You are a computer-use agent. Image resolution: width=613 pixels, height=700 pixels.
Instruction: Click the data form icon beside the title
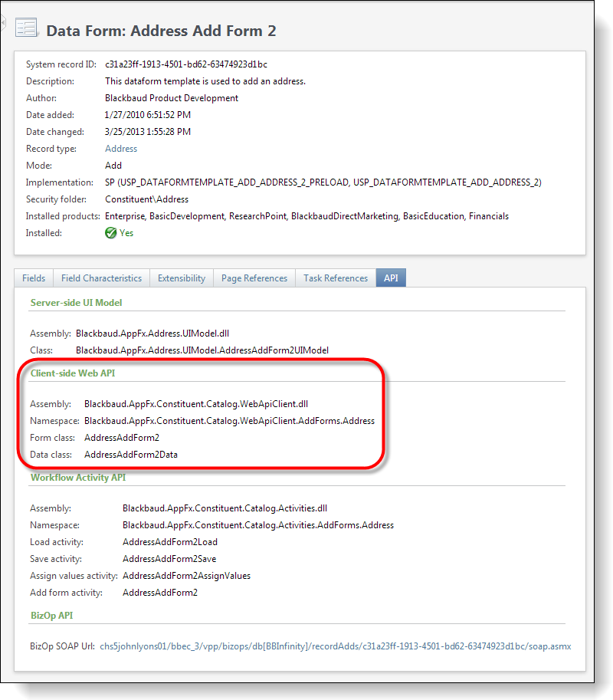(26, 28)
